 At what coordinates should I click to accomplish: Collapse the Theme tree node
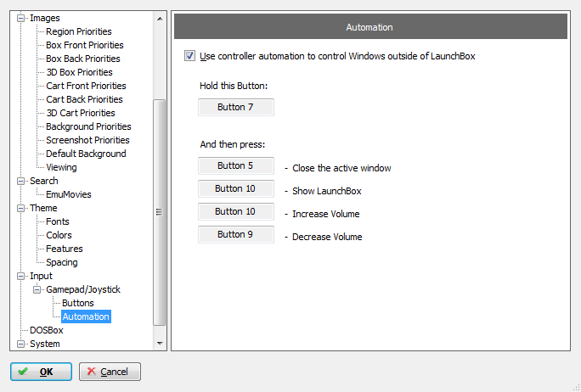coord(21,208)
